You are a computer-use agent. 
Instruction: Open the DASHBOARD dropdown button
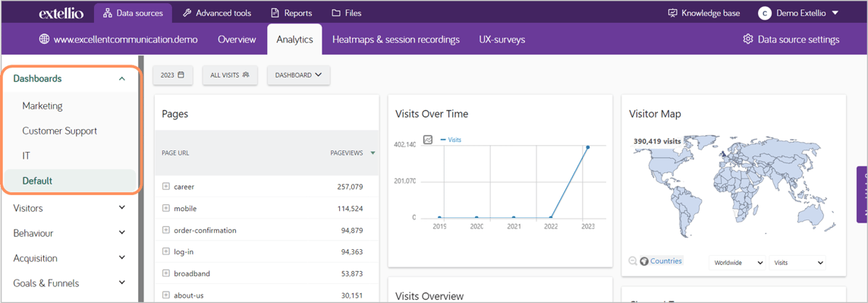(x=299, y=75)
